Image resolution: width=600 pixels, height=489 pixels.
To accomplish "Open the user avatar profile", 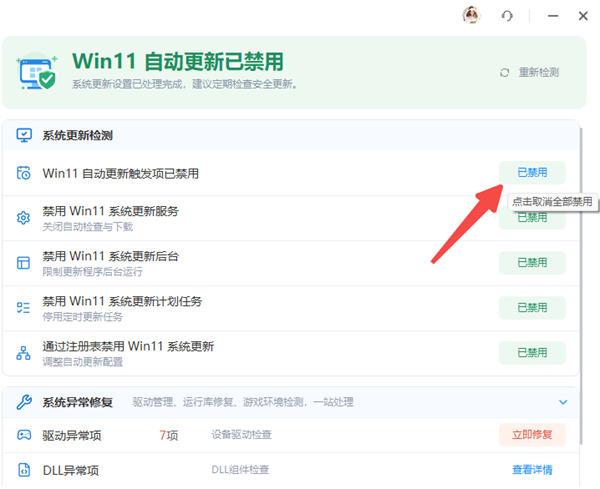I will tap(471, 16).
